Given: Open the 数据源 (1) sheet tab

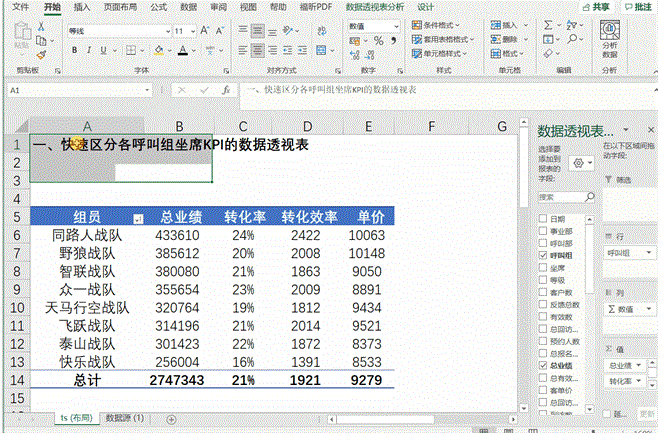Looking at the screenshot, I should tap(126, 418).
